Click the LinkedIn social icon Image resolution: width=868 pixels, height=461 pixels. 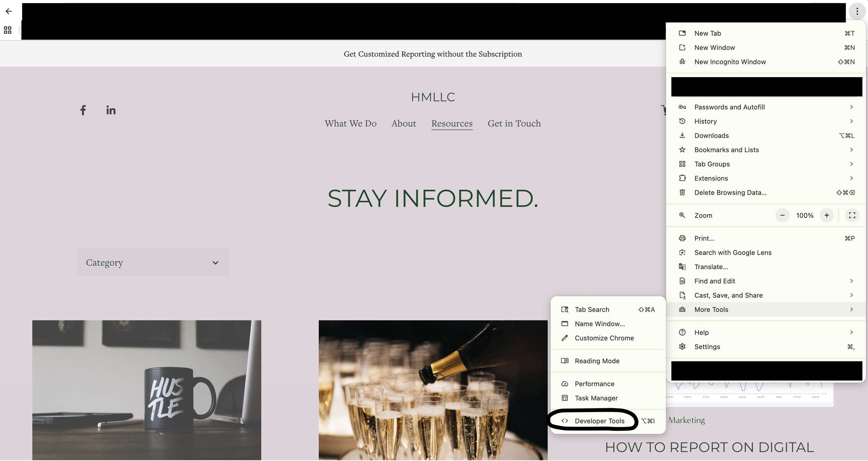[x=111, y=110]
